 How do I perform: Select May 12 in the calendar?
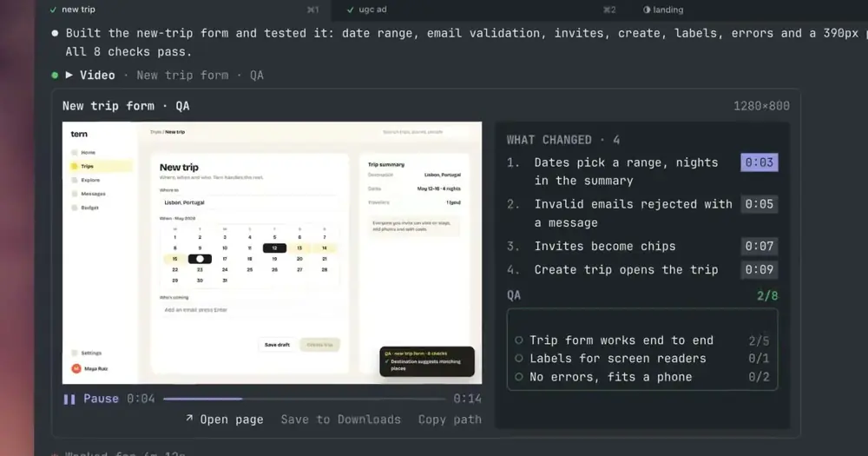(x=274, y=248)
